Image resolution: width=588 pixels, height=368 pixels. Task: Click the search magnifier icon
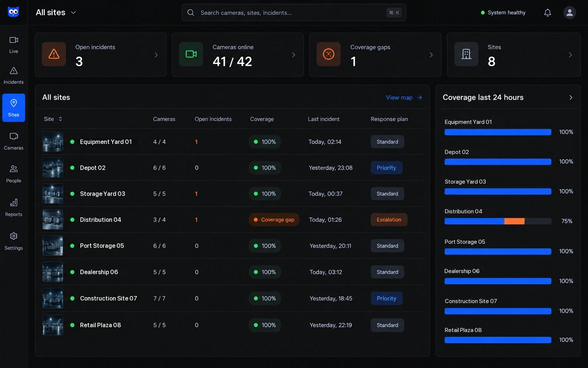click(x=191, y=13)
